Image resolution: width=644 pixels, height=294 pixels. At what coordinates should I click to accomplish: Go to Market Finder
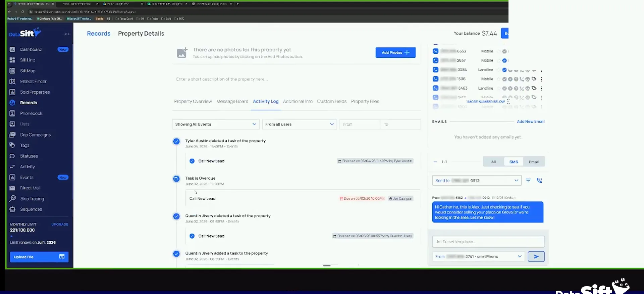(x=33, y=82)
